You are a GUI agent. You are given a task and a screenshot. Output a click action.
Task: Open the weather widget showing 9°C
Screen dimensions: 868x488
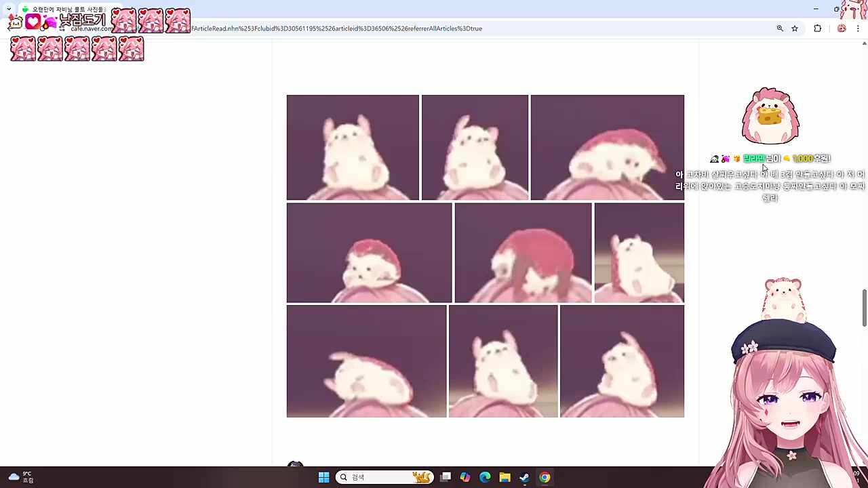[20, 477]
